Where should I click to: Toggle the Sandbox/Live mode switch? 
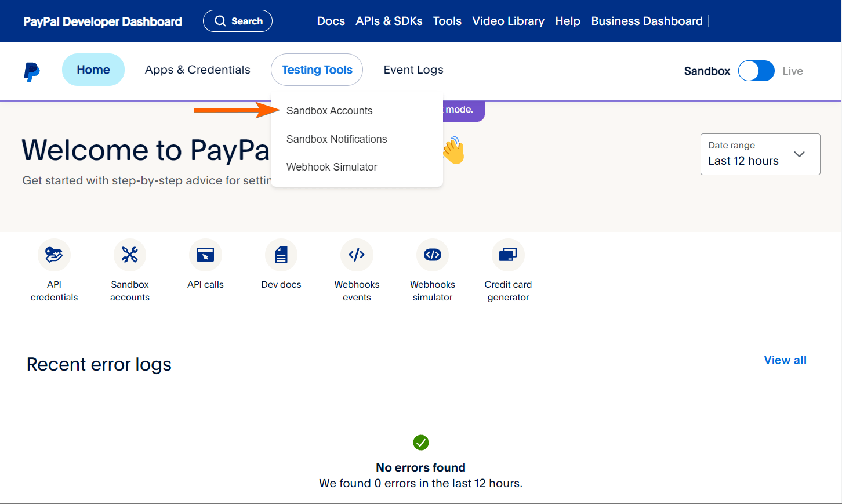click(x=756, y=71)
